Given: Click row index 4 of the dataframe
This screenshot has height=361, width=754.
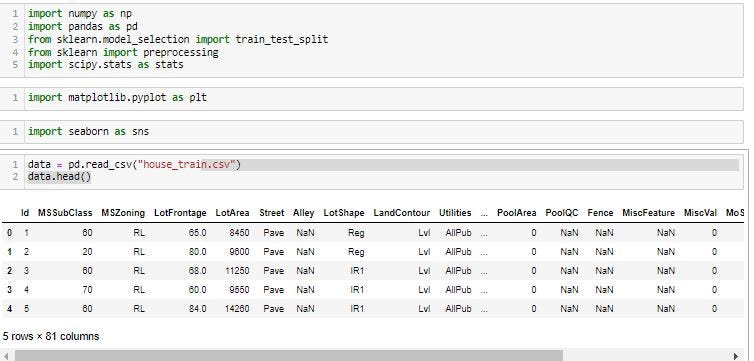Looking at the screenshot, I should pyautogui.click(x=10, y=309).
